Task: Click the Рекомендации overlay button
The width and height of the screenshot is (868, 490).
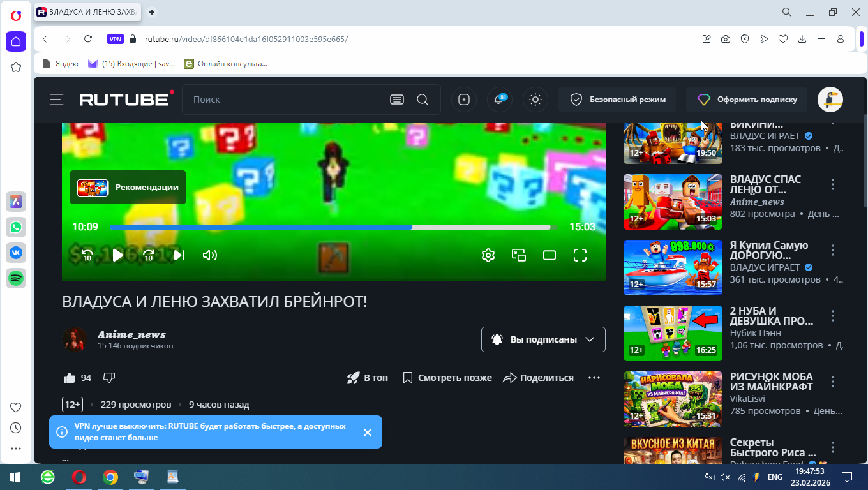Action: point(128,188)
